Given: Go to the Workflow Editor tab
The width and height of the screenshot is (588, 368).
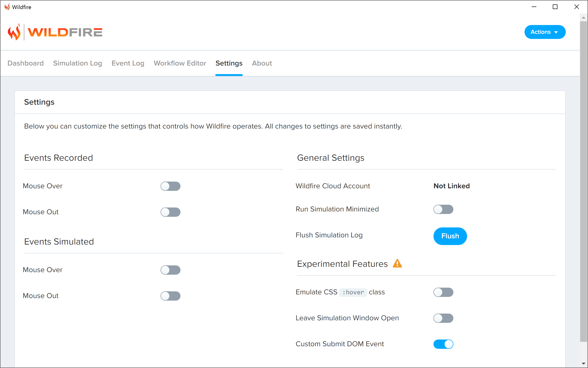Looking at the screenshot, I should coord(180,63).
